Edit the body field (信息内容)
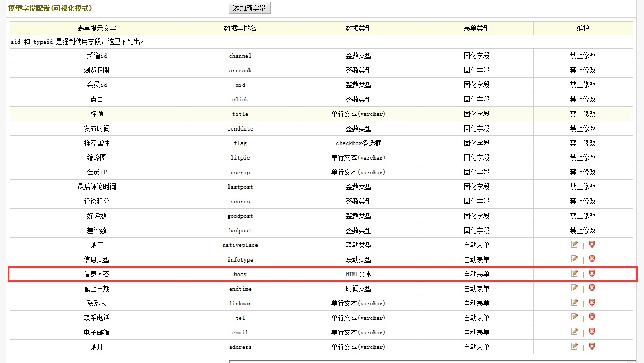Screen dimensions: 644x363 (x=574, y=273)
